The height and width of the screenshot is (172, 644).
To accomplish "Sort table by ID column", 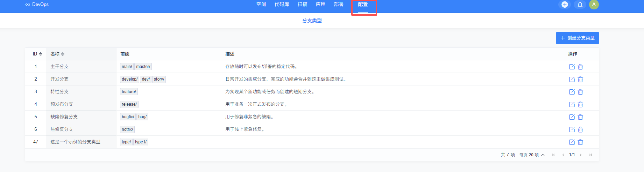I will pos(37,54).
